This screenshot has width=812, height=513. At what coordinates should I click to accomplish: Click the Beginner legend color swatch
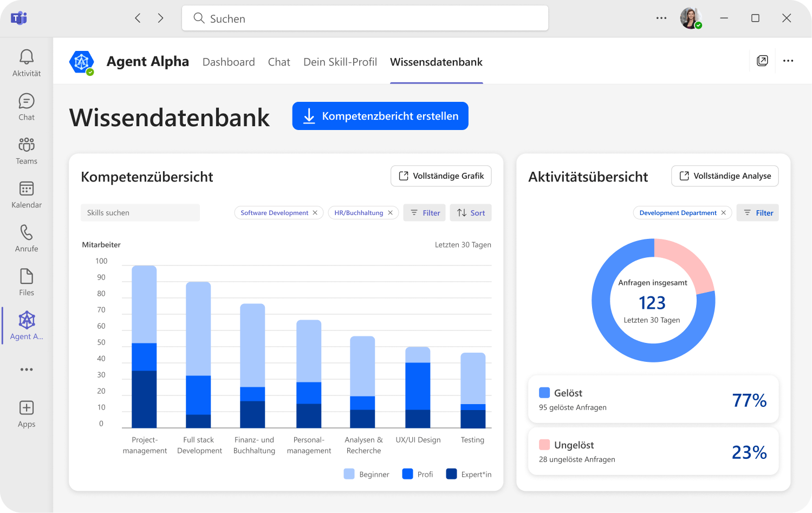point(349,474)
